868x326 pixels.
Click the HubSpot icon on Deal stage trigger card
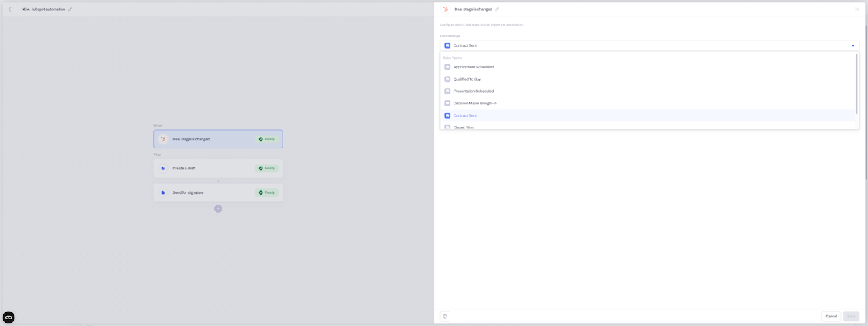point(163,139)
